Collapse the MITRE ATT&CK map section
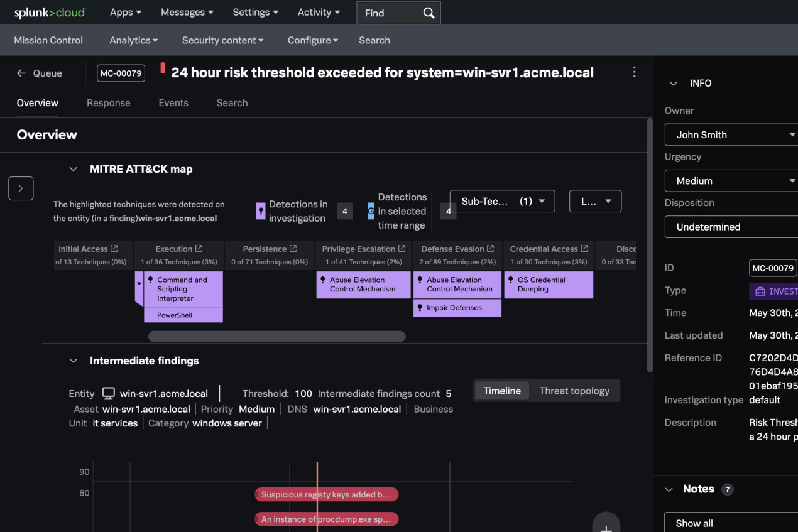This screenshot has width=798, height=532. [74, 169]
